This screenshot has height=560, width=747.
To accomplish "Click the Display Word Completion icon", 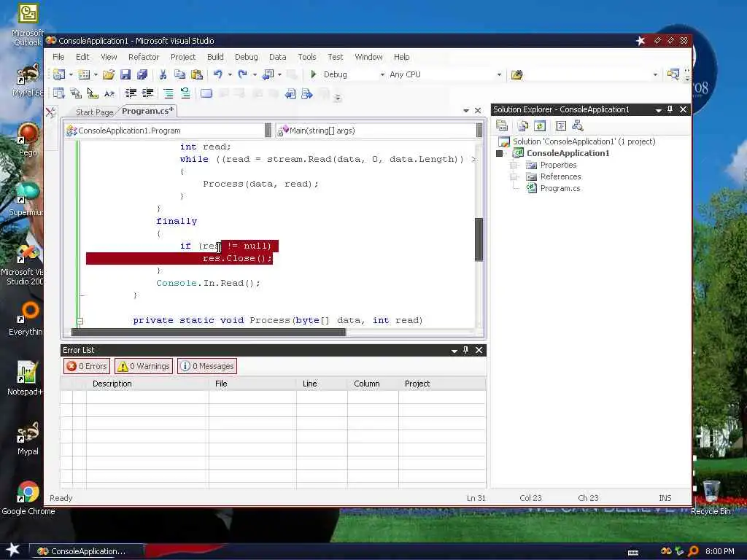I will [x=109, y=93].
